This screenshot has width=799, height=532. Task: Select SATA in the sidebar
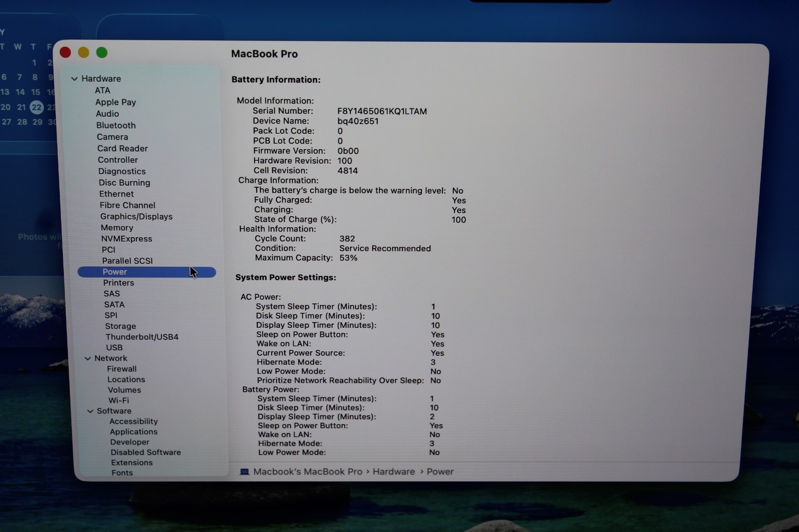click(114, 304)
